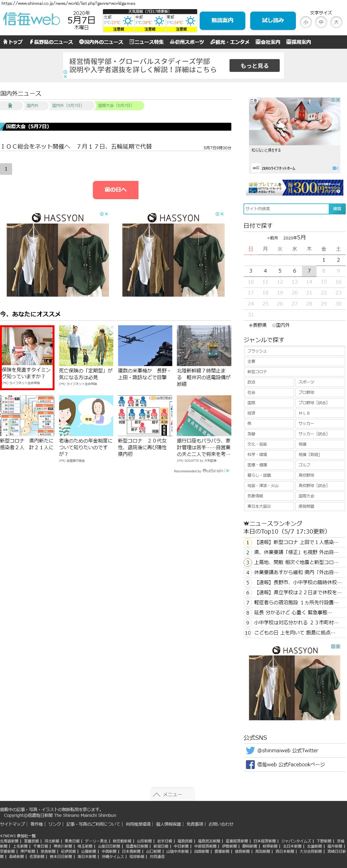Viewport: 347px width, 868px height.
Task: Click the Twitter bird icon
Action: click(x=250, y=750)
